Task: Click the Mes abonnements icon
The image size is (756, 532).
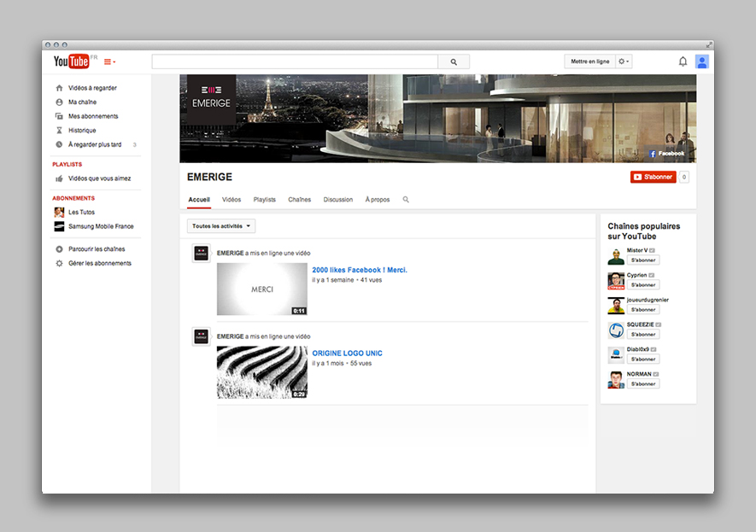Action: [x=59, y=116]
